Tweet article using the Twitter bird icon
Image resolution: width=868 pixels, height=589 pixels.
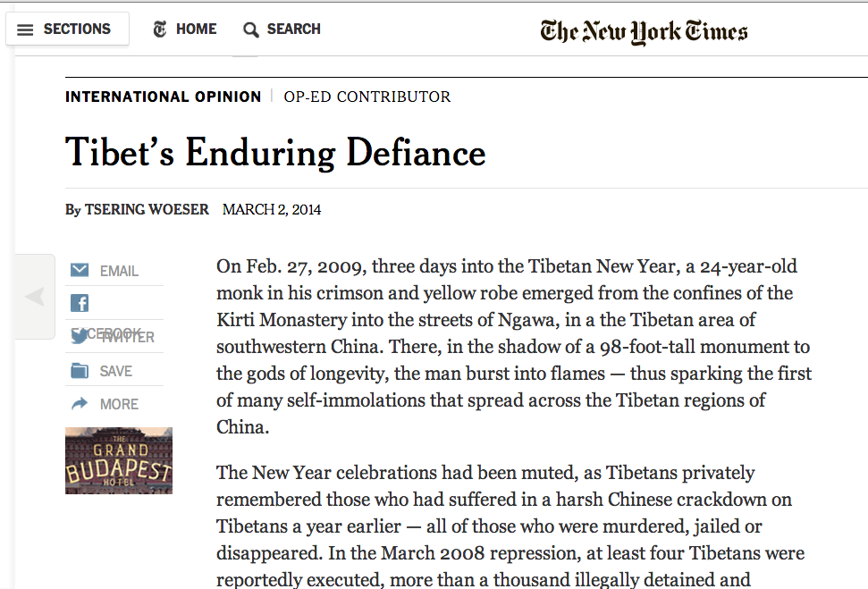pos(80,337)
